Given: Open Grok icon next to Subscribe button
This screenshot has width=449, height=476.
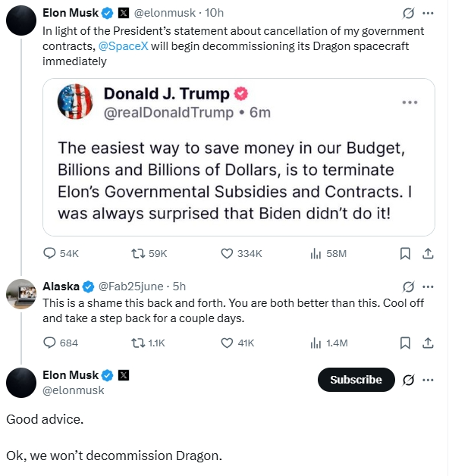Looking at the screenshot, I should click(x=408, y=380).
